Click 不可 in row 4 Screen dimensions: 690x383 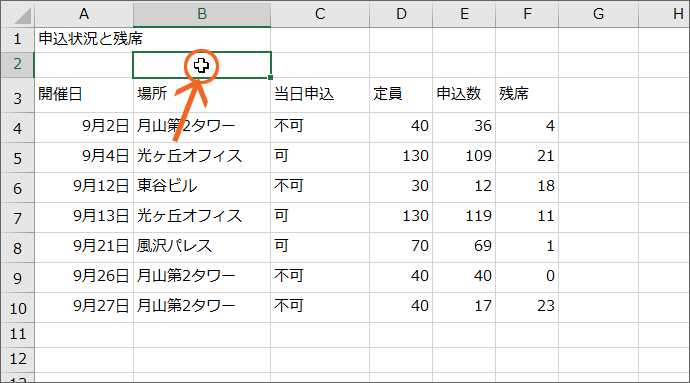coord(320,128)
